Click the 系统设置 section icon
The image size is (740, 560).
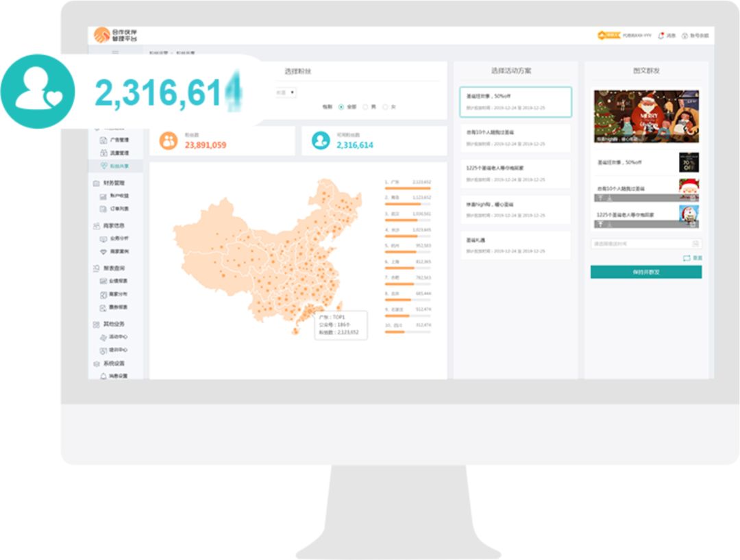point(97,364)
